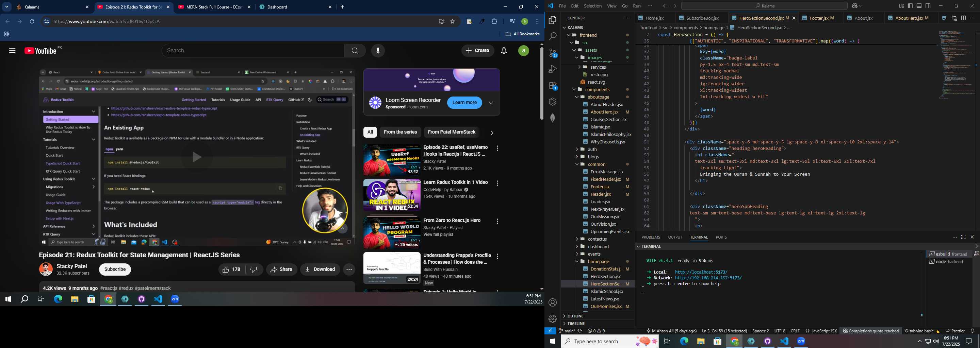Image resolution: width=980 pixels, height=348 pixels.
Task: Dislike the Episode 21 video
Action: (254, 269)
